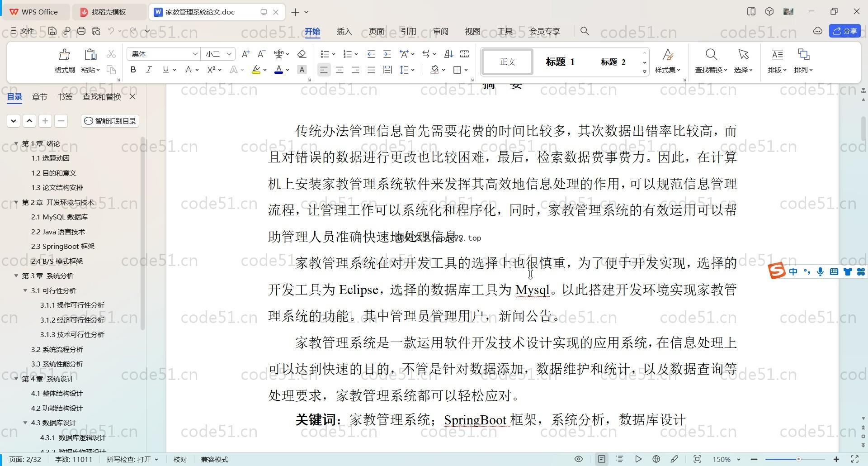
Task: Toggle Italic formatting
Action: click(x=149, y=70)
